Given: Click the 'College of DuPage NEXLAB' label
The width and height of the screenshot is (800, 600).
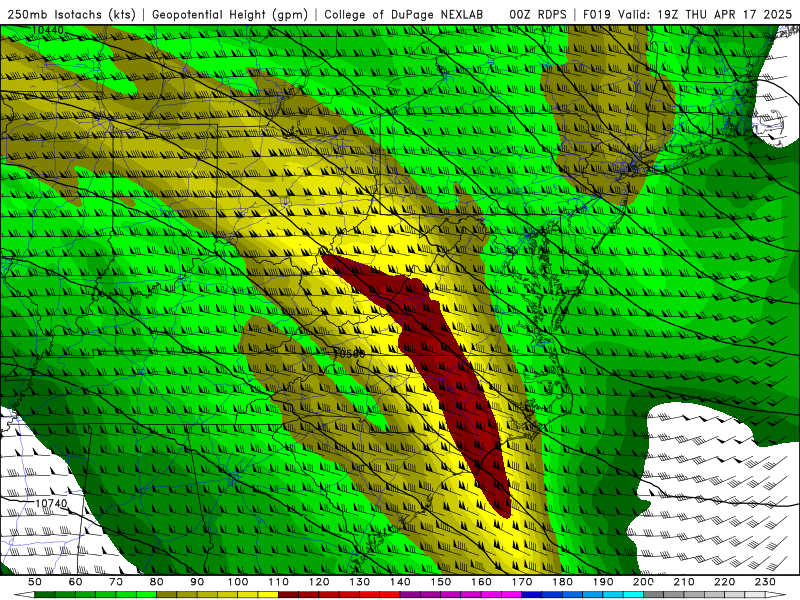Looking at the screenshot, I should pos(404,15).
